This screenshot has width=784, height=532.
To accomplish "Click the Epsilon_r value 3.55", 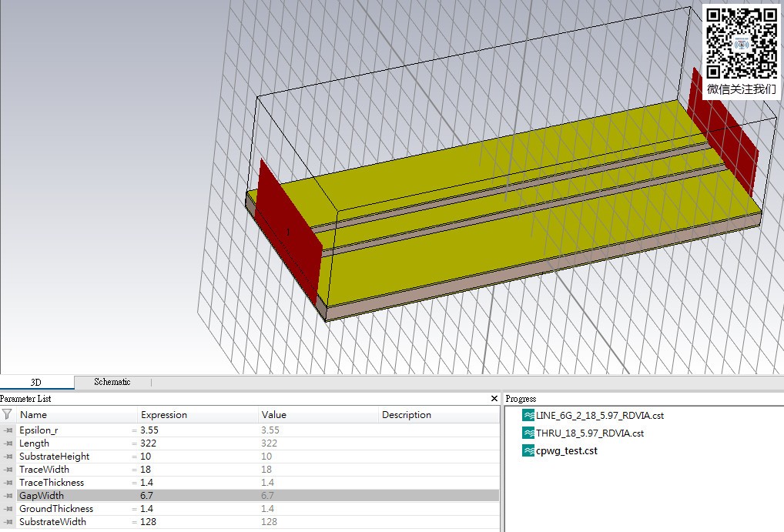I will (270, 430).
